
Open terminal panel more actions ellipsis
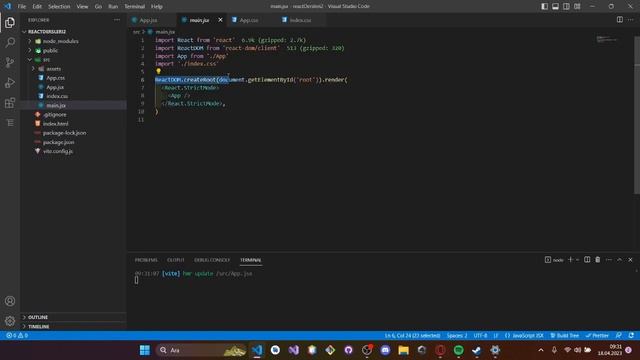tap(609, 260)
